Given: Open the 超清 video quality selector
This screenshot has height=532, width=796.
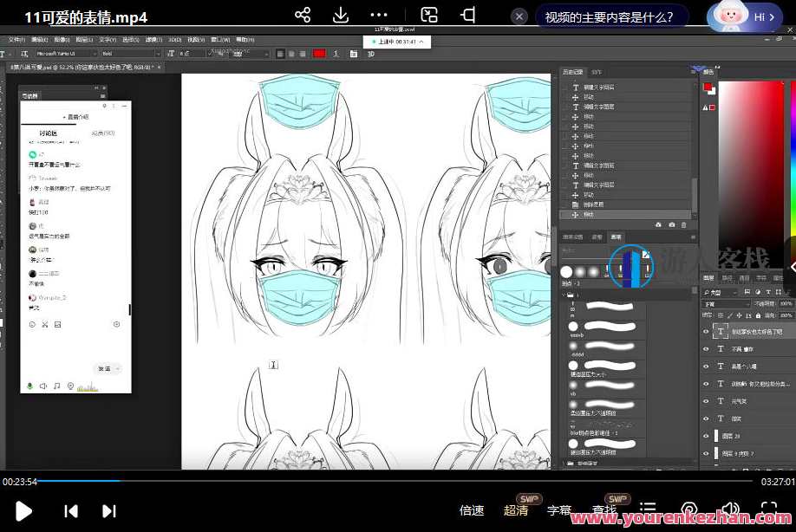Looking at the screenshot, I should tap(516, 511).
